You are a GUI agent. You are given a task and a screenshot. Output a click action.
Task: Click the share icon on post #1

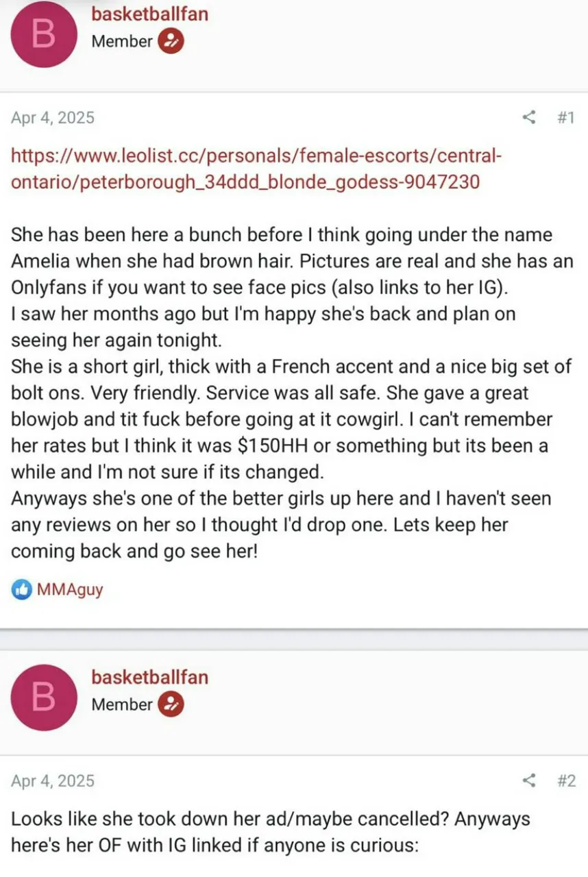pyautogui.click(x=528, y=117)
